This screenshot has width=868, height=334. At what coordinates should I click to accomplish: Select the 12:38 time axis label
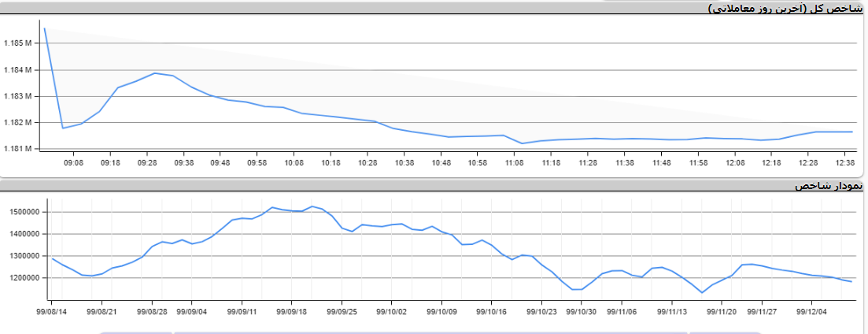pyautogui.click(x=845, y=163)
